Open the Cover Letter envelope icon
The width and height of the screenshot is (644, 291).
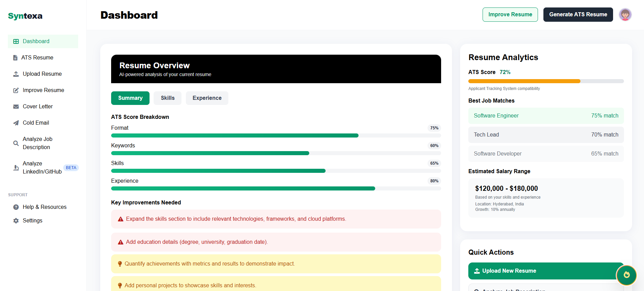point(16,106)
